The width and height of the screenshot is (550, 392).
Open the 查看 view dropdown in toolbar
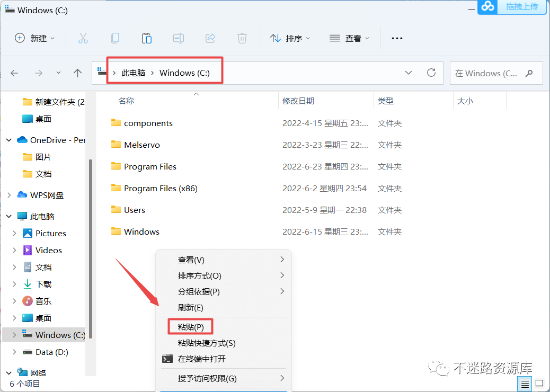(349, 38)
